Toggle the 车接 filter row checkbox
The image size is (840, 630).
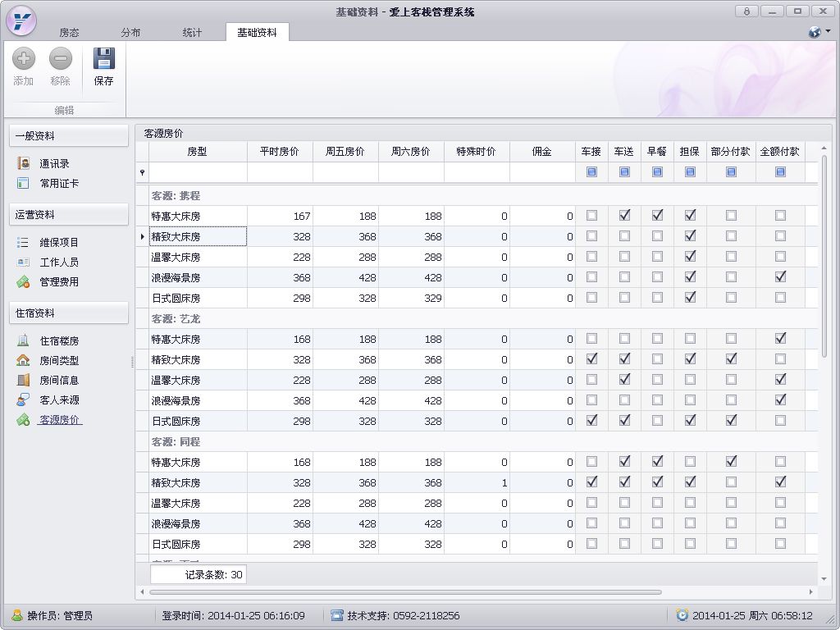pyautogui.click(x=591, y=172)
